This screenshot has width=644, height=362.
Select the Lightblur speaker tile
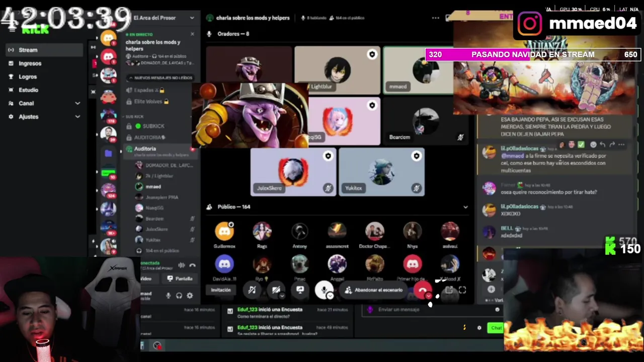[x=337, y=70]
